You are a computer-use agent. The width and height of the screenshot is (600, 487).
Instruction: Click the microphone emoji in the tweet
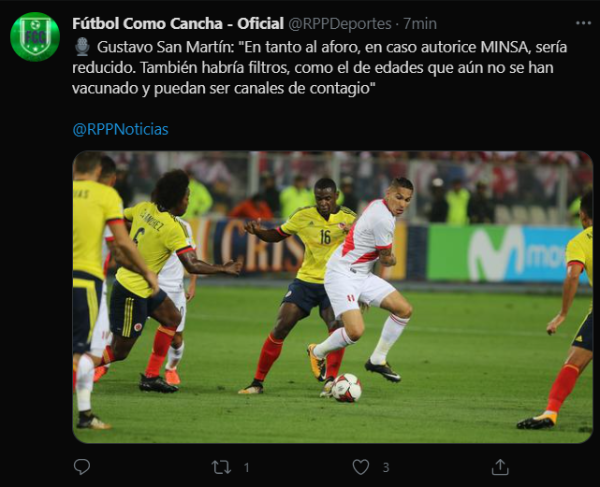pyautogui.click(x=82, y=47)
